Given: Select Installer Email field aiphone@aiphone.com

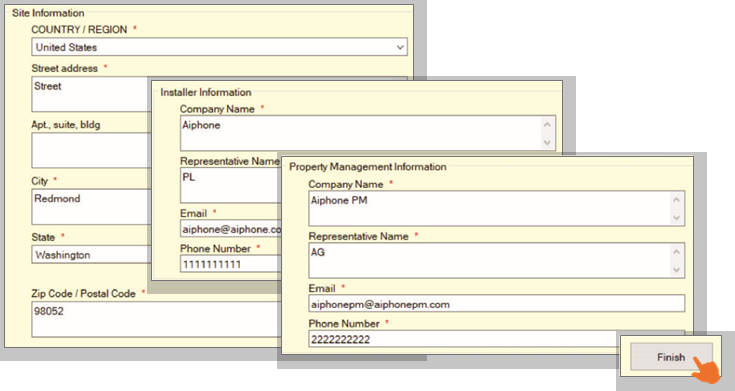Looking at the screenshot, I should 231,229.
